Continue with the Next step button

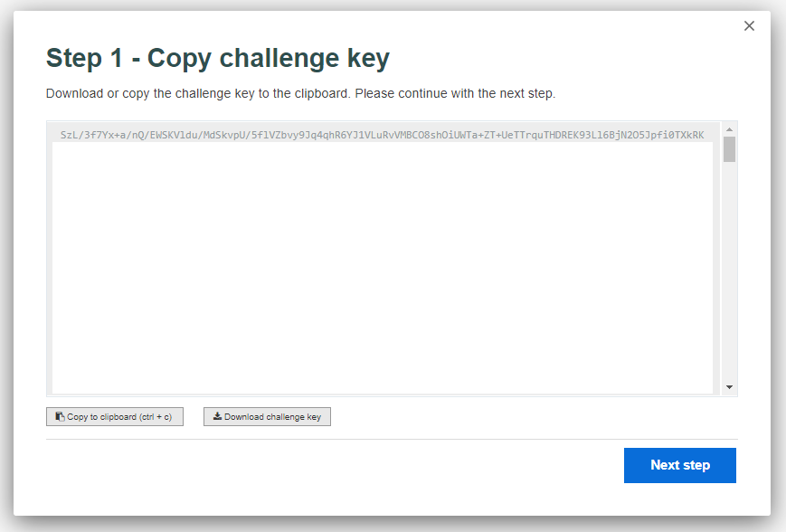(680, 465)
